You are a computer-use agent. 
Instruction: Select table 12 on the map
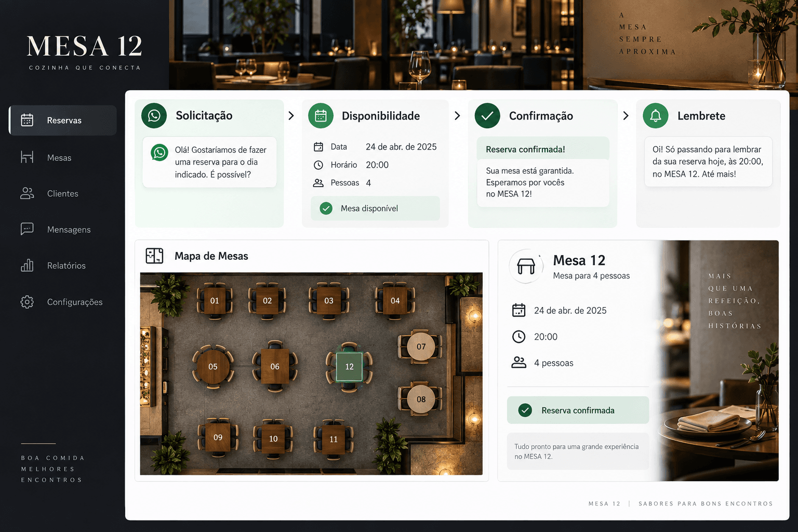349,366
